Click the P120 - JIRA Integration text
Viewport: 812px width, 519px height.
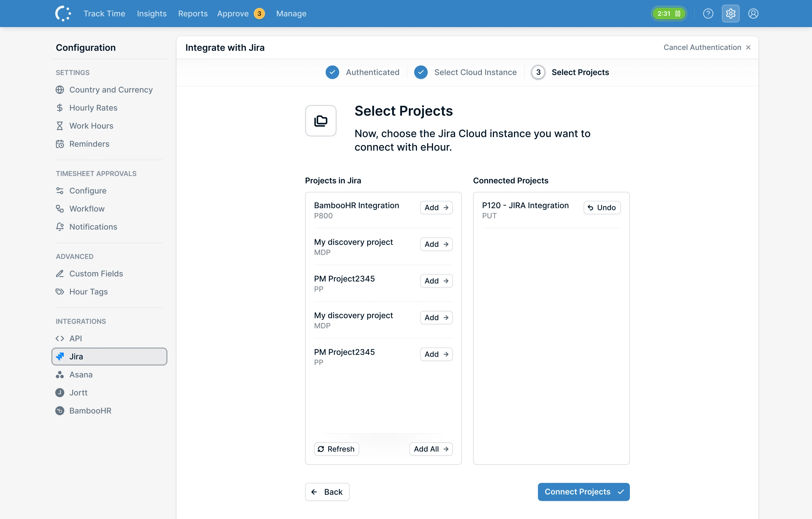[525, 206]
